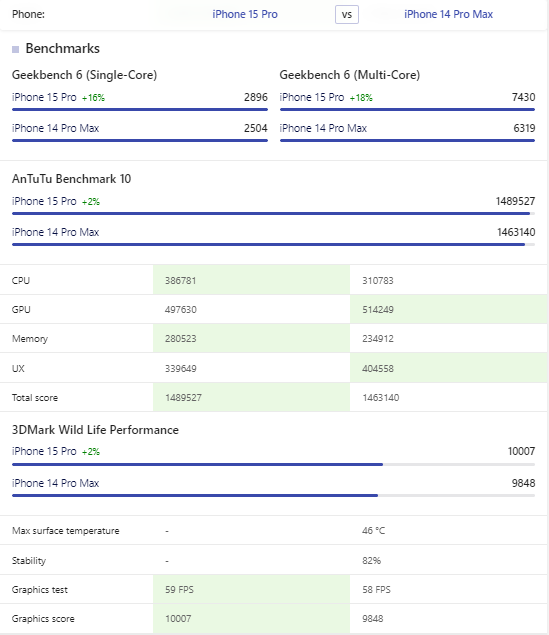Click the iPhone 14 Pro Max AnTuTu progress bar
This screenshot has width=549, height=635.
pos(273,245)
